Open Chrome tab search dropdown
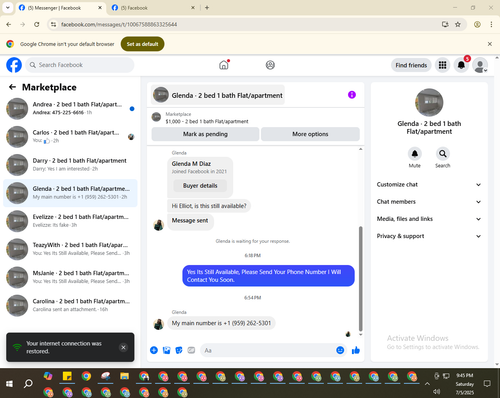Image resolution: width=500 pixels, height=398 pixels. [7, 7]
